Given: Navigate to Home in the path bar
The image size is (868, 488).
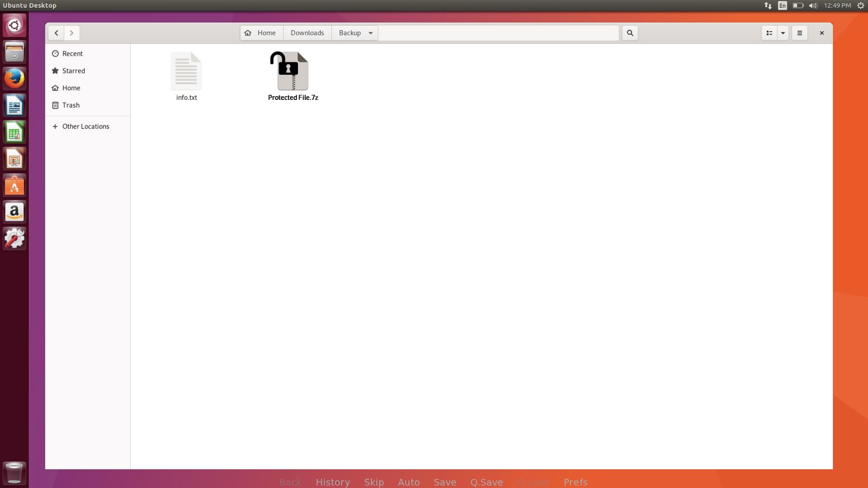Looking at the screenshot, I should [261, 33].
